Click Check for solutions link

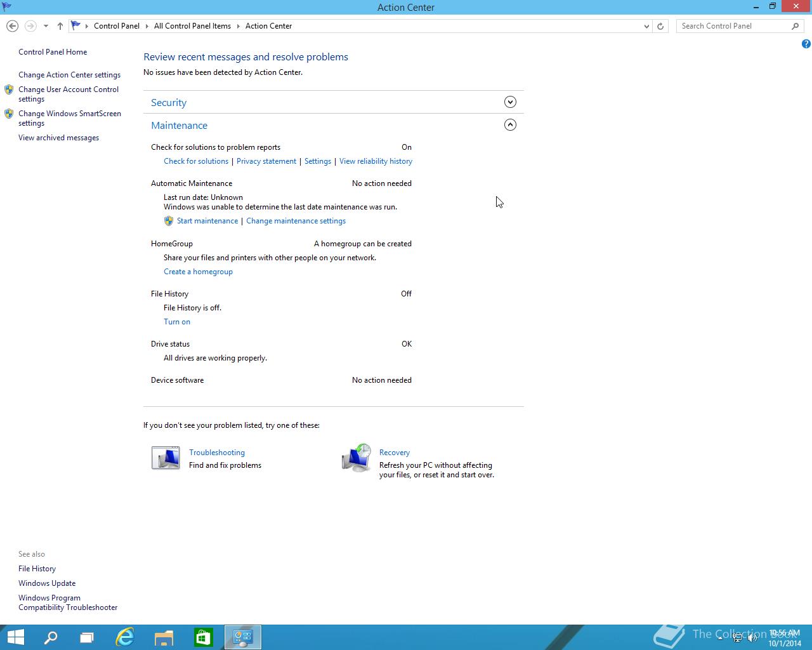(196, 161)
